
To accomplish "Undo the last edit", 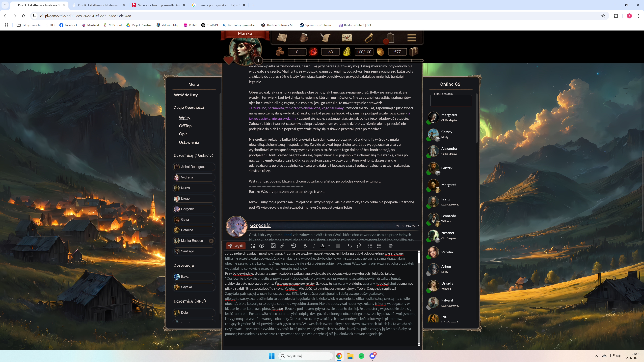I will 350,246.
